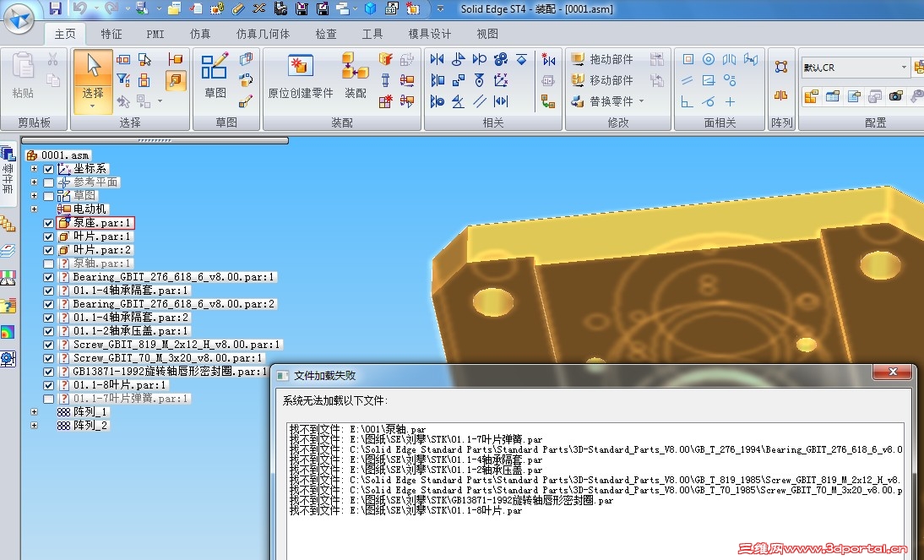Choose the Angle relationship icon
This screenshot has width=924, height=560.
click(458, 101)
